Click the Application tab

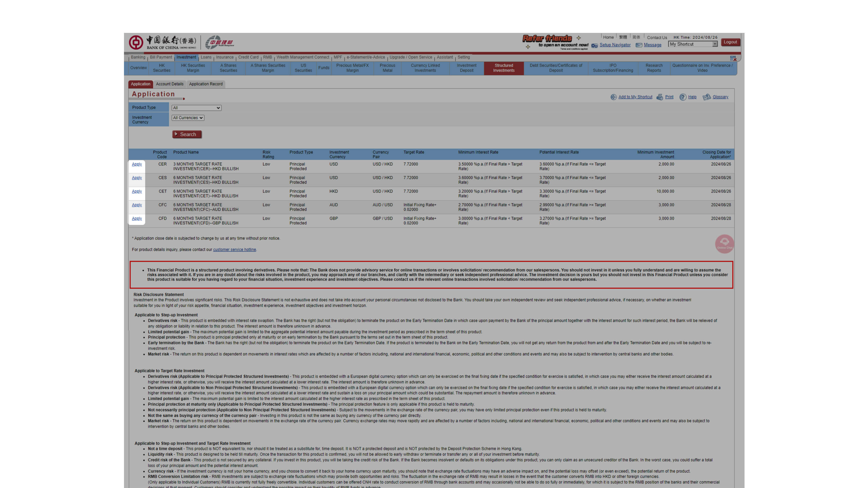140,84
